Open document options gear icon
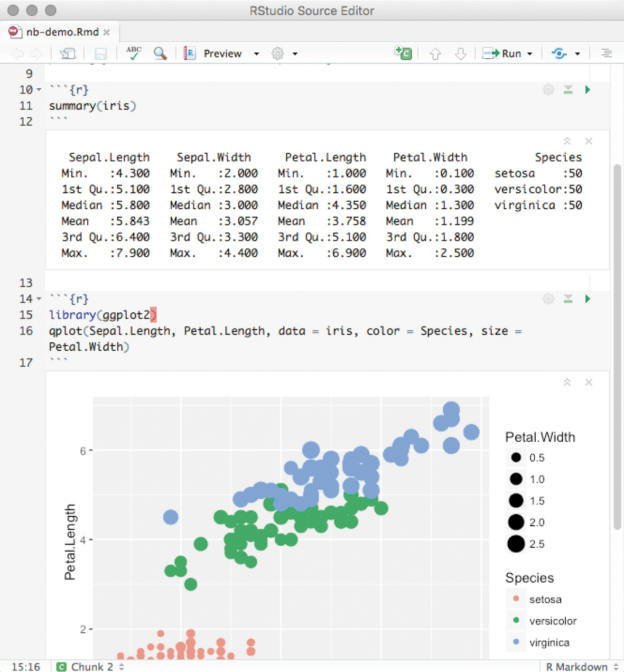The height and width of the screenshot is (672, 624). (278, 53)
